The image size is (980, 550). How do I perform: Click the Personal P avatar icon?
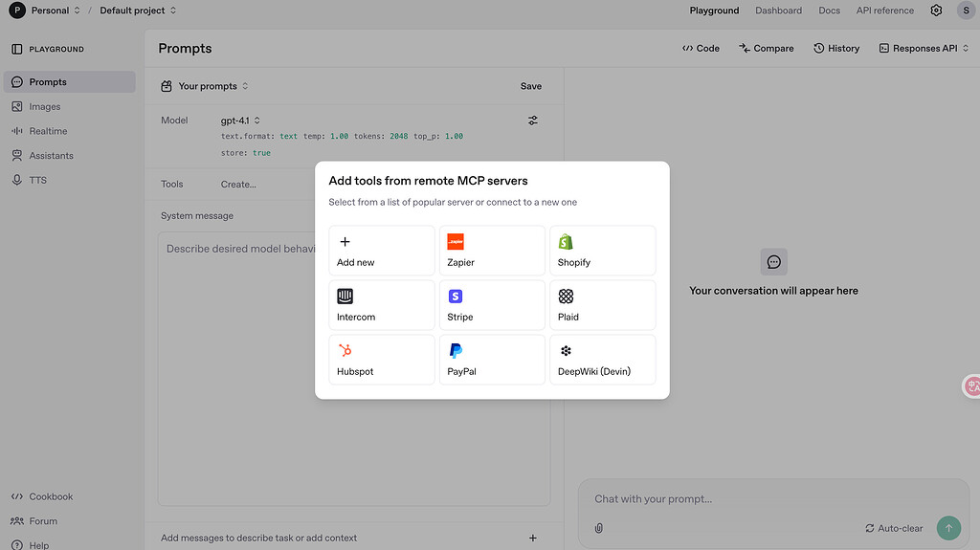coord(17,11)
